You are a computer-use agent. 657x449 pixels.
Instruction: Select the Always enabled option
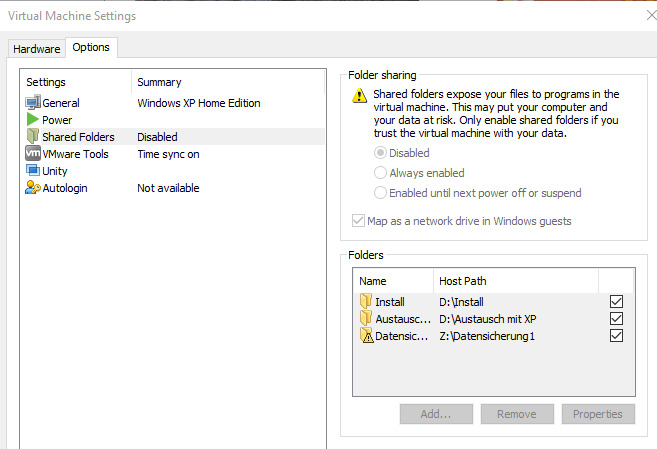(380, 173)
